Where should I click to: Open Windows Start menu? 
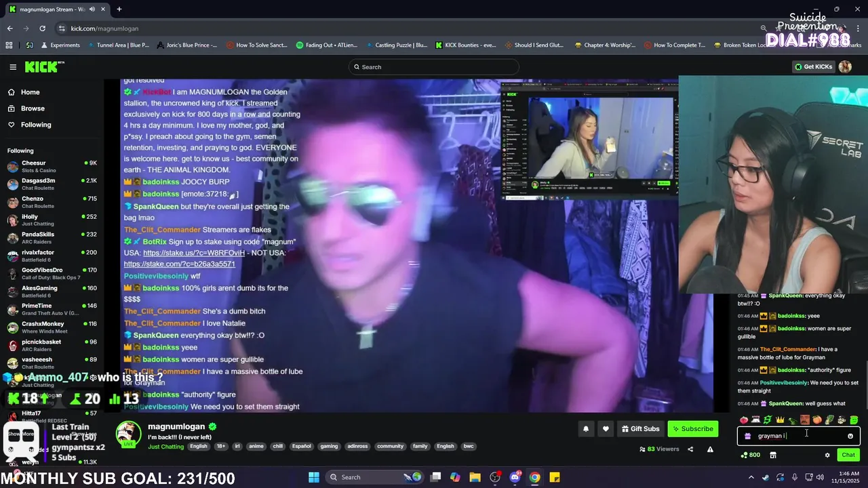point(314,477)
